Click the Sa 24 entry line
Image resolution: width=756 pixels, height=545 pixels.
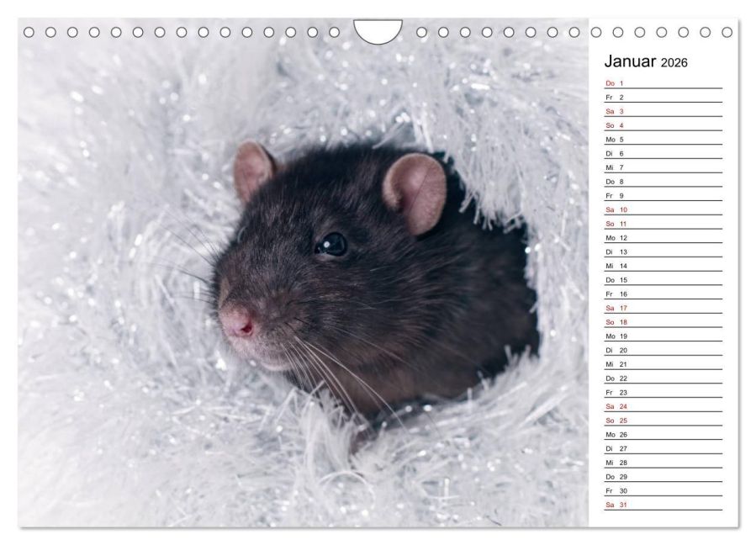coord(663,406)
